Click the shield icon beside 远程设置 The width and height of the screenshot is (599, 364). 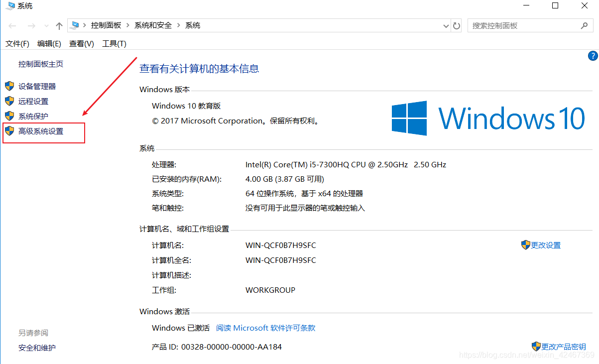click(9, 101)
